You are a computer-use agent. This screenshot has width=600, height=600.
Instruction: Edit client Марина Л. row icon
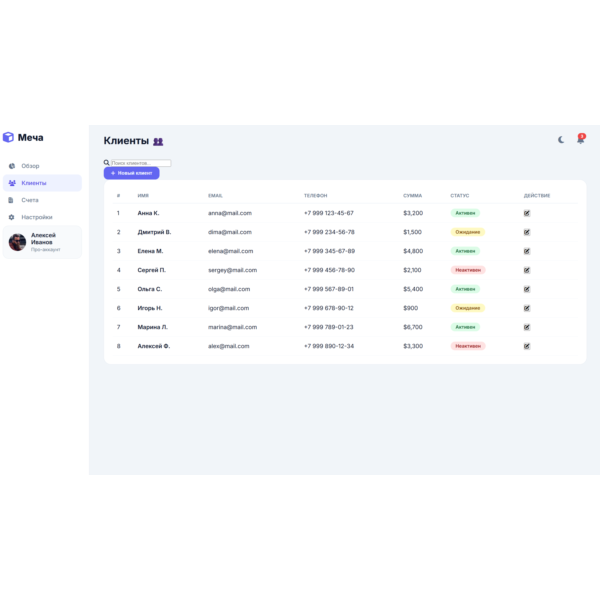tap(527, 327)
